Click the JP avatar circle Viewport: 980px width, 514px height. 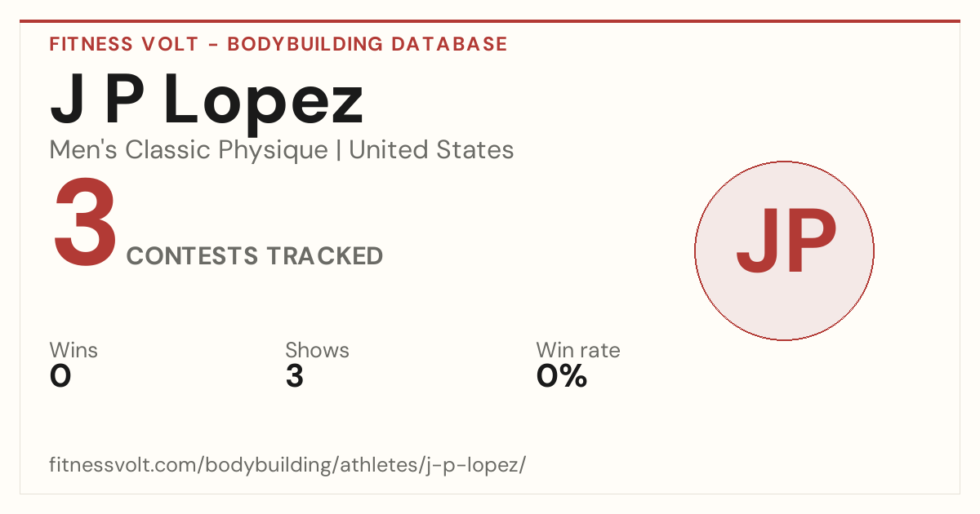[x=784, y=250]
